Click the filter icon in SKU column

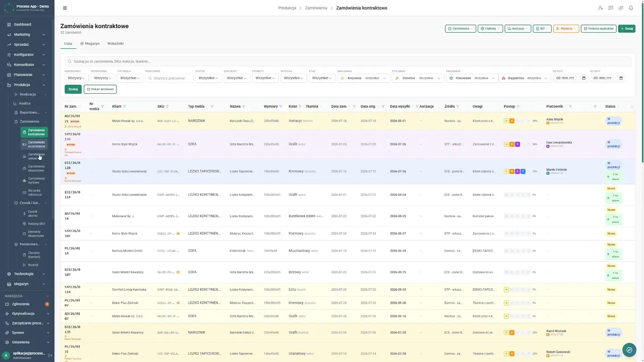click(x=167, y=106)
